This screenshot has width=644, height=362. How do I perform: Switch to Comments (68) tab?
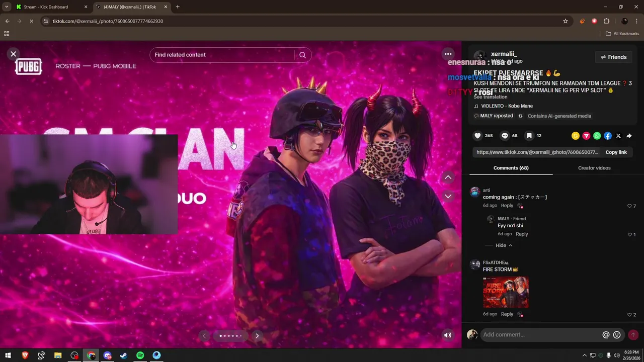pos(511,168)
